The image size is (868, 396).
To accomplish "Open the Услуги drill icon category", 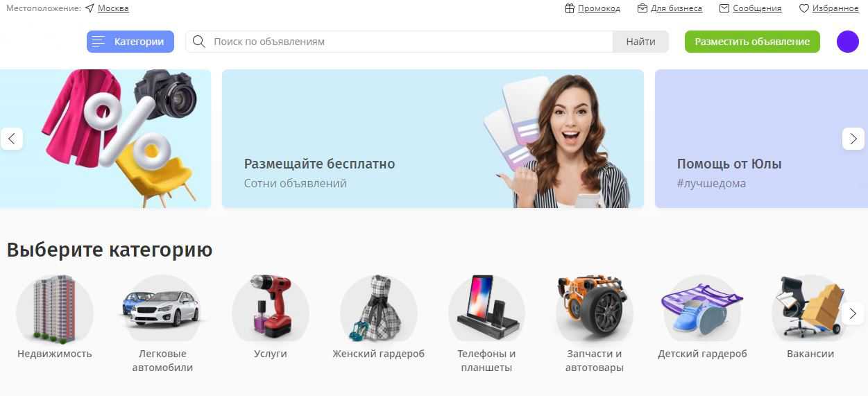I will tap(271, 309).
